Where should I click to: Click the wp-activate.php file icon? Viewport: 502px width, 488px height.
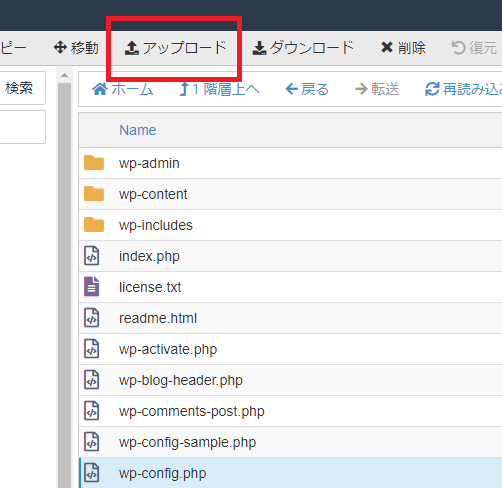pyautogui.click(x=92, y=349)
